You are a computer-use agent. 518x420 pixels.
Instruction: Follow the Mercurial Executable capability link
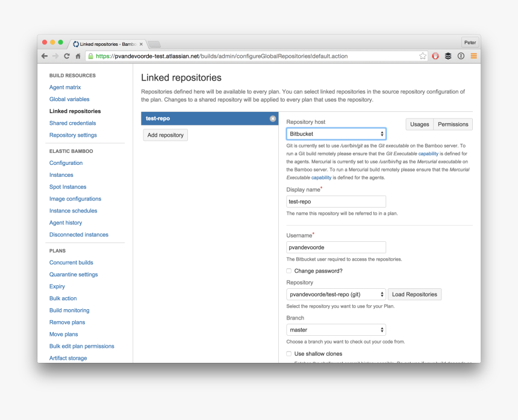[x=321, y=178]
